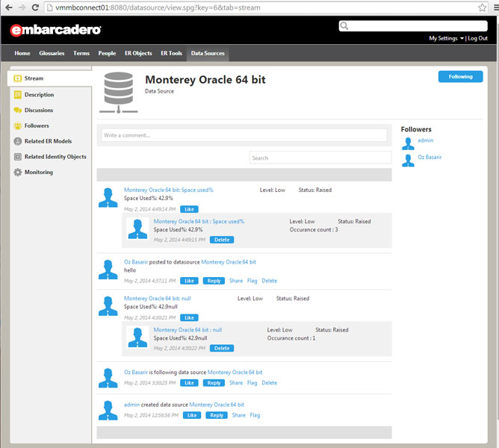Open the Oz Basarir link under Followers
This screenshot has height=448, width=499.
(430, 157)
